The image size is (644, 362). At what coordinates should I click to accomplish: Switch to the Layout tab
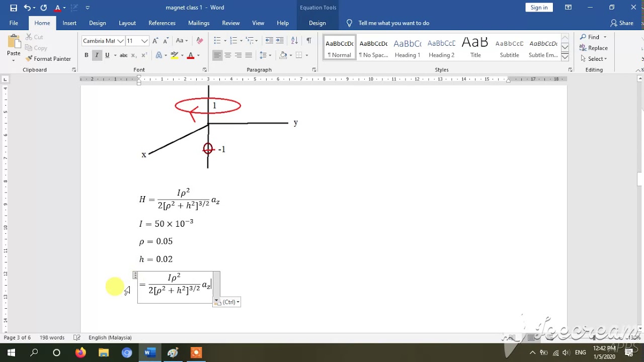pyautogui.click(x=127, y=23)
